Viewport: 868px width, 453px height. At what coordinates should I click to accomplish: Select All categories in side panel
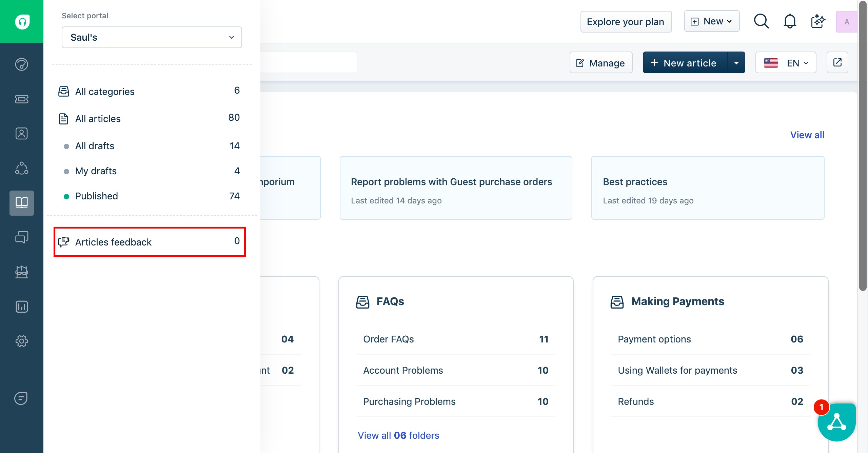pos(149,92)
